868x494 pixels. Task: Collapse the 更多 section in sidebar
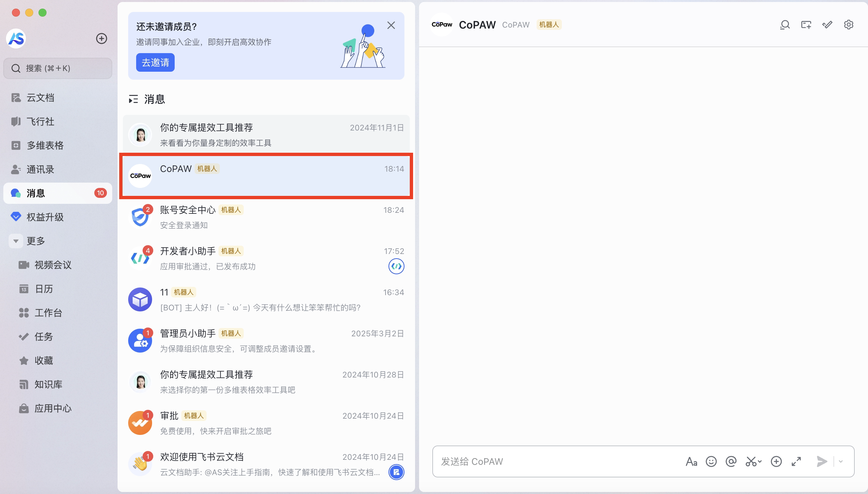pos(16,241)
